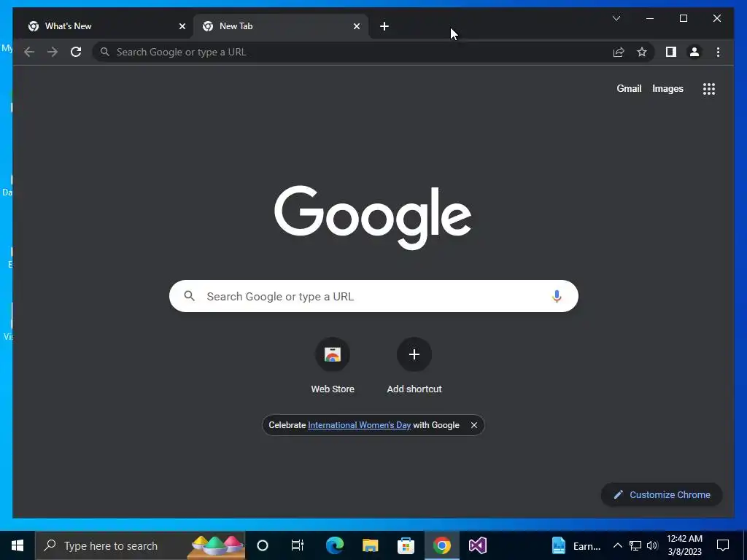This screenshot has height=560, width=747.
Task: Open Microsoft Store from taskbar
Action: [x=406, y=545]
